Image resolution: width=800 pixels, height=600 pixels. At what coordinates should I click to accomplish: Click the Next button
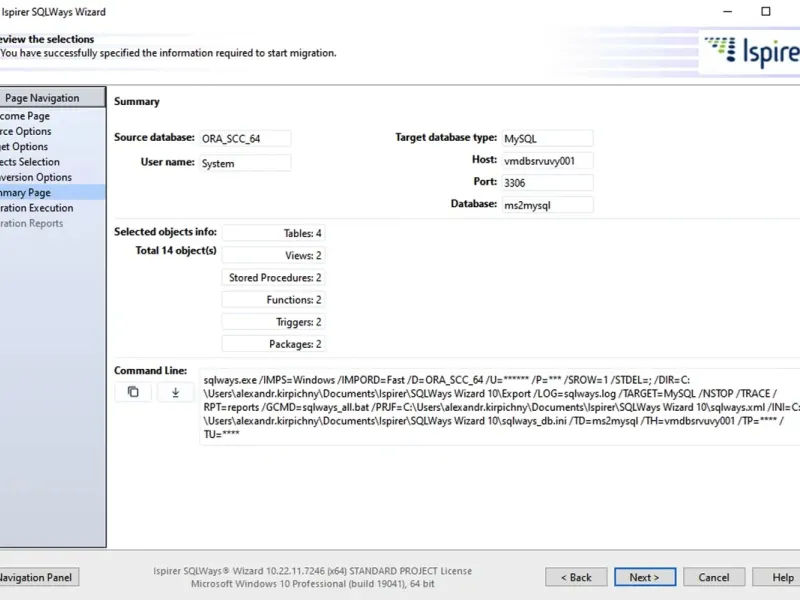pyautogui.click(x=645, y=577)
